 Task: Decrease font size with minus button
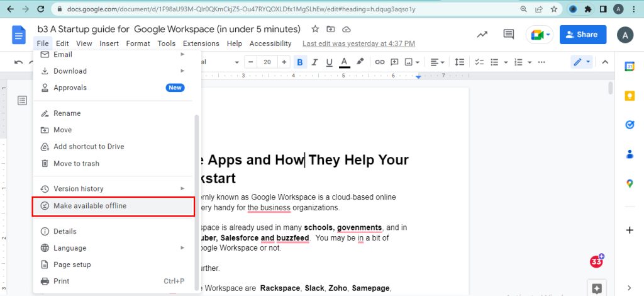tap(250, 62)
